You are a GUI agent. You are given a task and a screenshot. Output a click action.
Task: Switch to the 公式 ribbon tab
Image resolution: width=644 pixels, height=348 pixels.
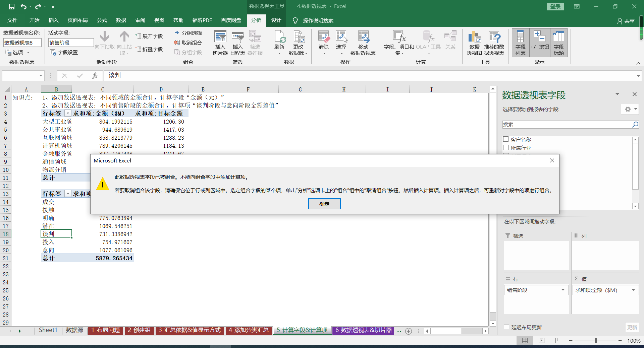click(102, 20)
